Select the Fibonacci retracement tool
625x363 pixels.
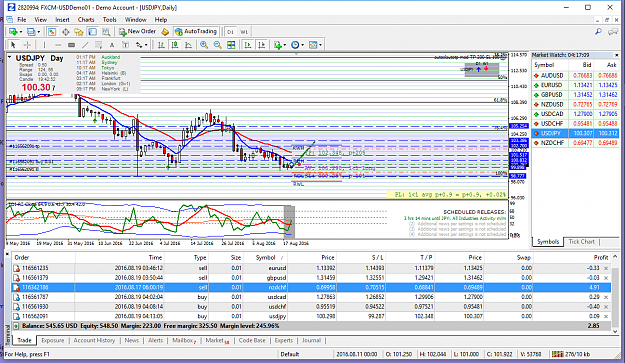click(98, 45)
